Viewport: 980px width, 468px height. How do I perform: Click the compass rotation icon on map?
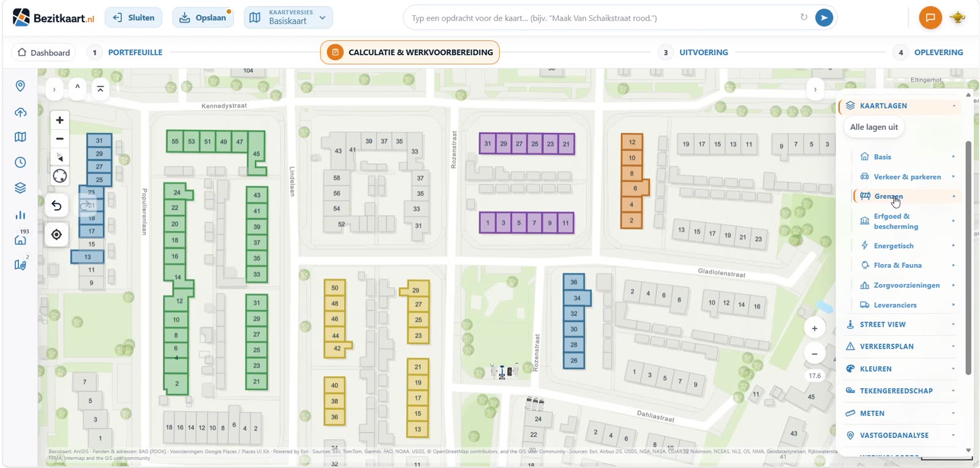tap(60, 176)
